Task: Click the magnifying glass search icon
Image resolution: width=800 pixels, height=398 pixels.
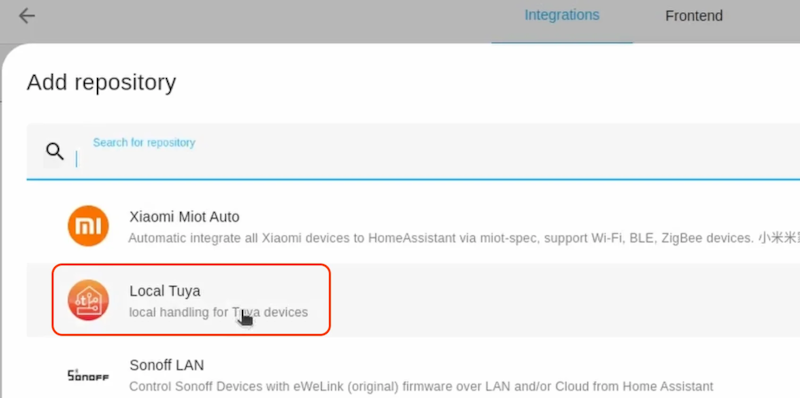Action: (x=55, y=151)
